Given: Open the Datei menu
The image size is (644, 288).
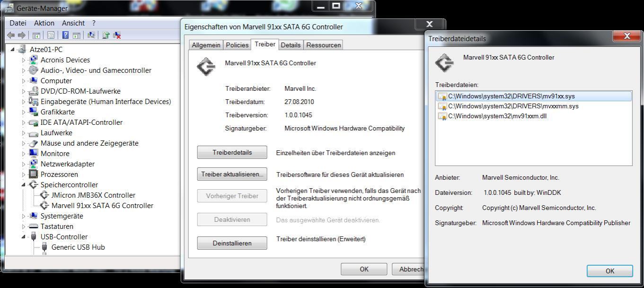Looking at the screenshot, I should point(18,23).
